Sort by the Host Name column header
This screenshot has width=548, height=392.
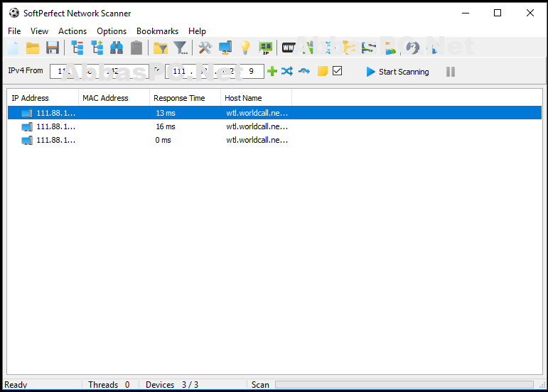pos(256,98)
